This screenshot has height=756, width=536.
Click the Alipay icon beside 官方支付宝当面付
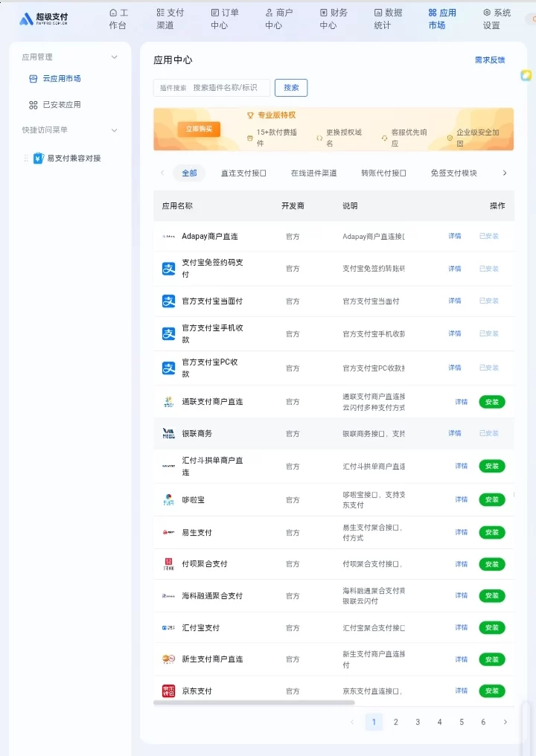coord(168,301)
